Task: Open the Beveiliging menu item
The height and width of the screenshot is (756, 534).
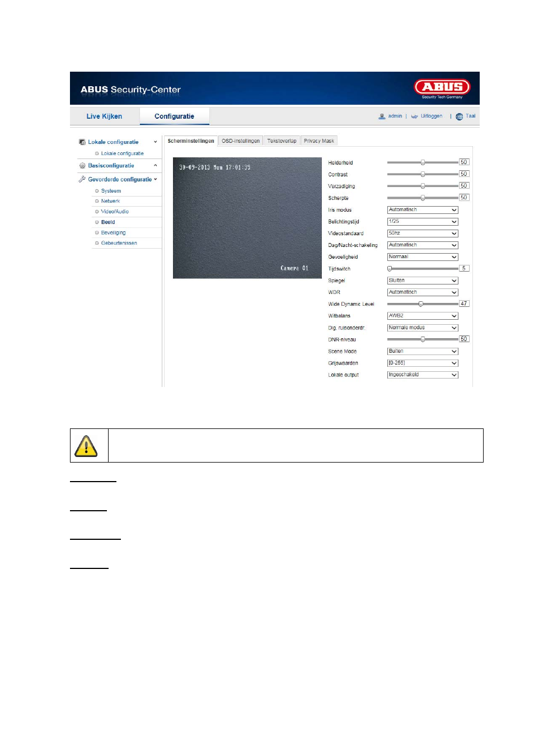Action: click(113, 233)
